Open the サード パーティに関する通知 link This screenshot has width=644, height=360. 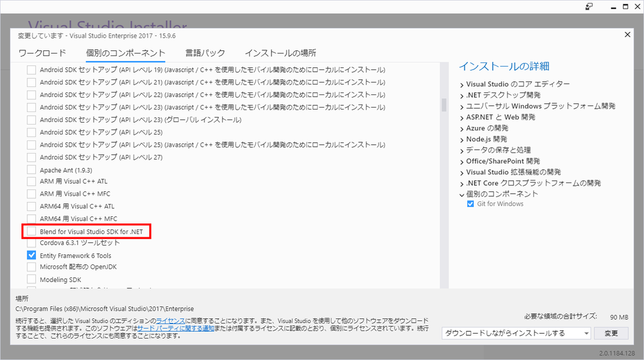(x=176, y=328)
